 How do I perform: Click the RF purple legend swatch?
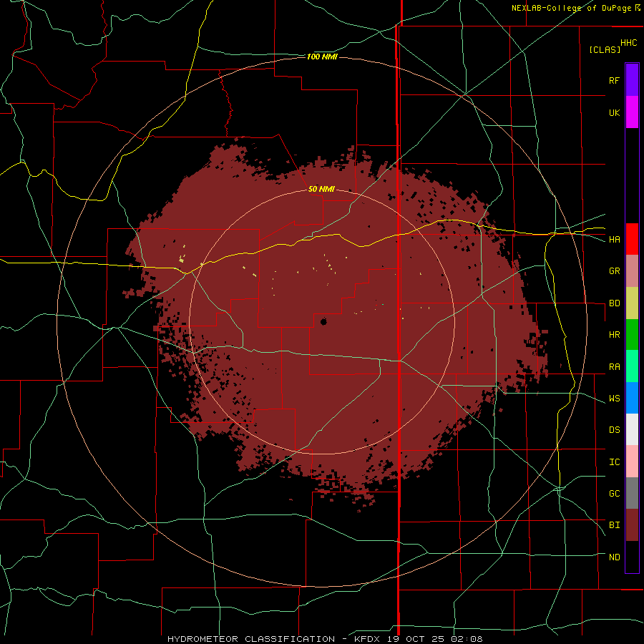[632, 80]
